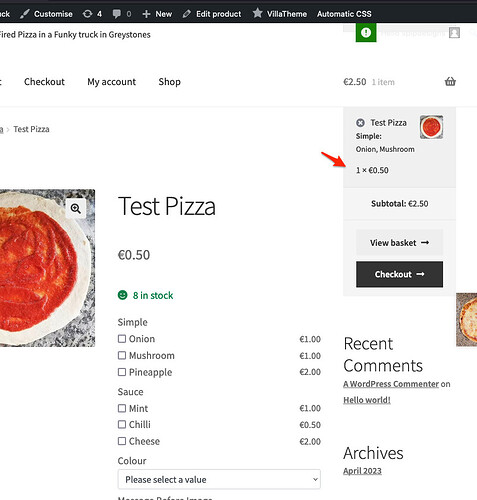Tick the Onion checkbox
Viewport: 477px width, 500px height.
click(122, 339)
